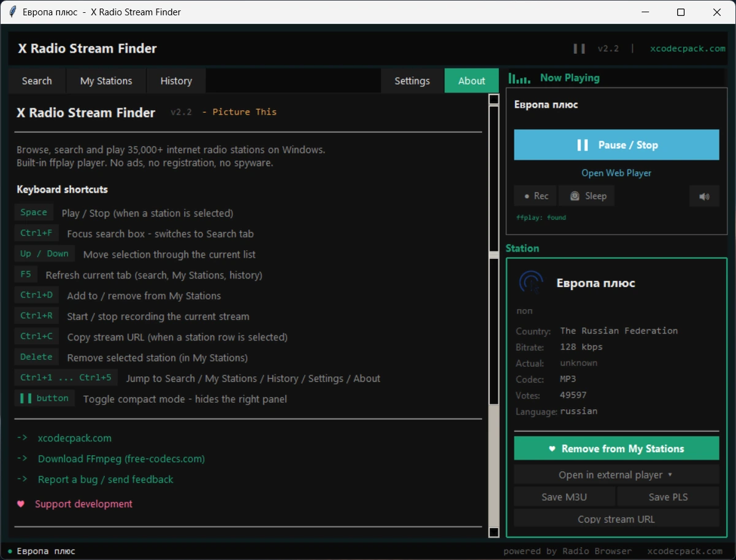The height and width of the screenshot is (560, 736).
Task: Click the 'Up / Down' shortcut label
Action: (45, 254)
